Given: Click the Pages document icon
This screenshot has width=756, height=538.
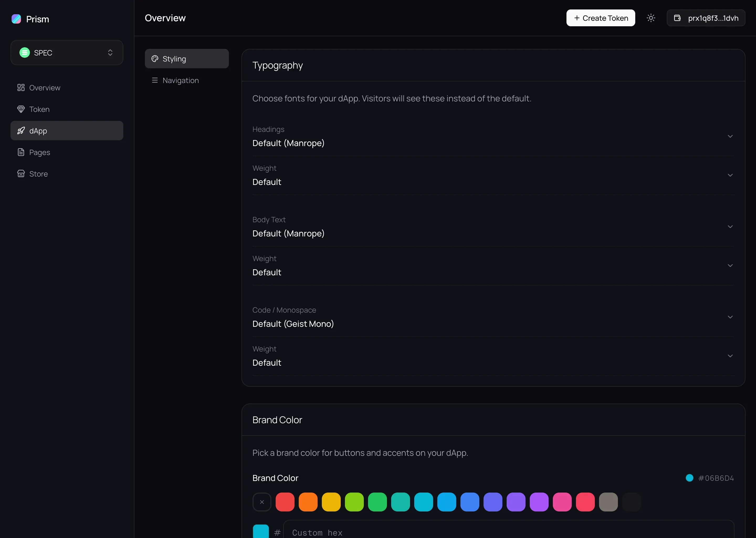Looking at the screenshot, I should pyautogui.click(x=21, y=152).
